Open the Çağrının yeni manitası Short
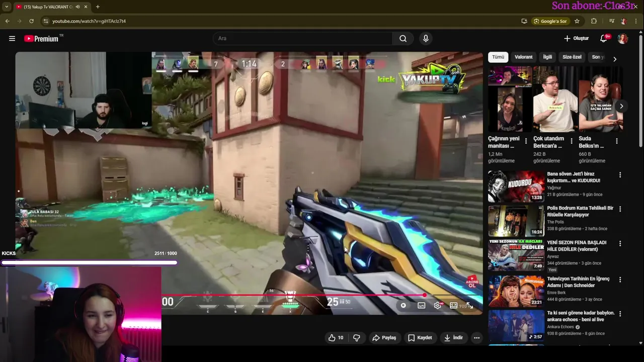This screenshot has height=362, width=644. [x=510, y=99]
